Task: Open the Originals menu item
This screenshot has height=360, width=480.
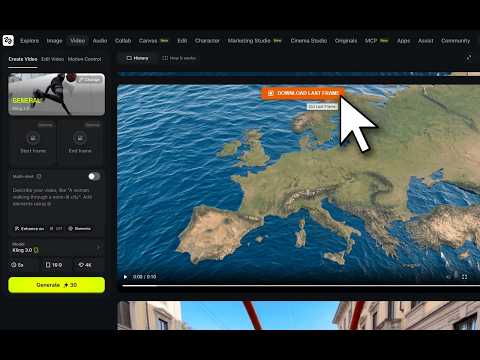Action: [x=346, y=41]
